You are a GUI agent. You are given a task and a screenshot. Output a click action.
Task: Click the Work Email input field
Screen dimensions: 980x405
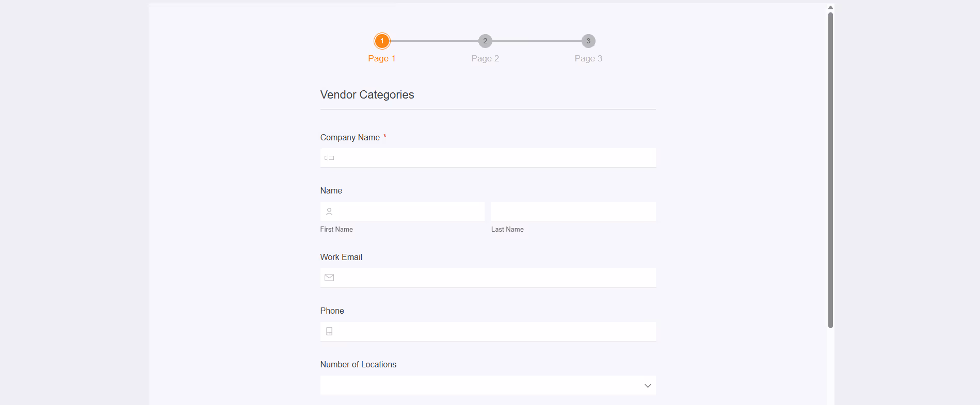point(488,278)
